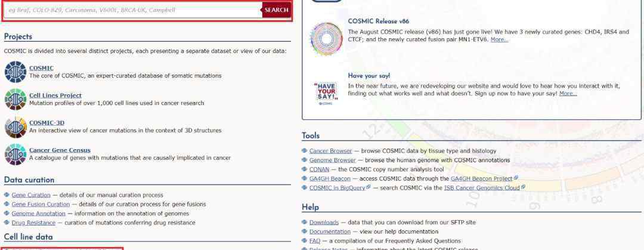Open the COSMIC-3D link
644x250 pixels.
[x=47, y=122]
